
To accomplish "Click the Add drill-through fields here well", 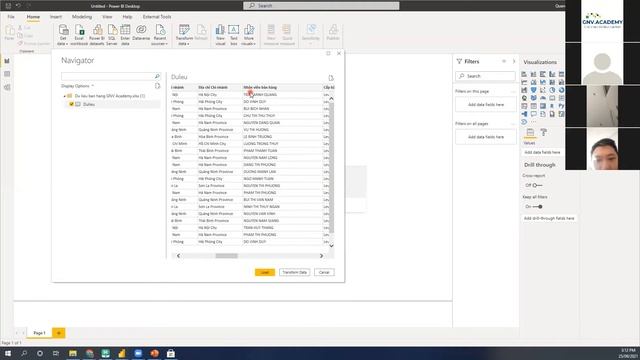I will click(549, 218).
